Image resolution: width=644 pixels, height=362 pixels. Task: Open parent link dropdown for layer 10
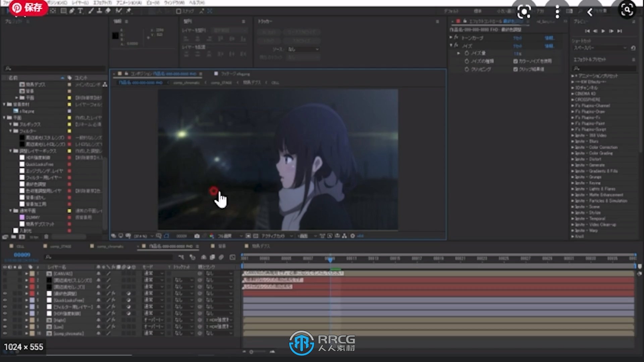coord(219,334)
